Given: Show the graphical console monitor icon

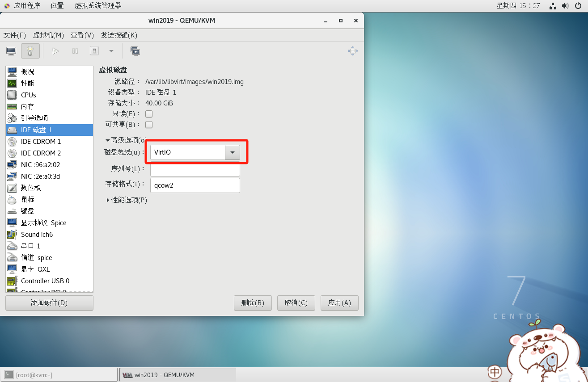Looking at the screenshot, I should coord(11,51).
